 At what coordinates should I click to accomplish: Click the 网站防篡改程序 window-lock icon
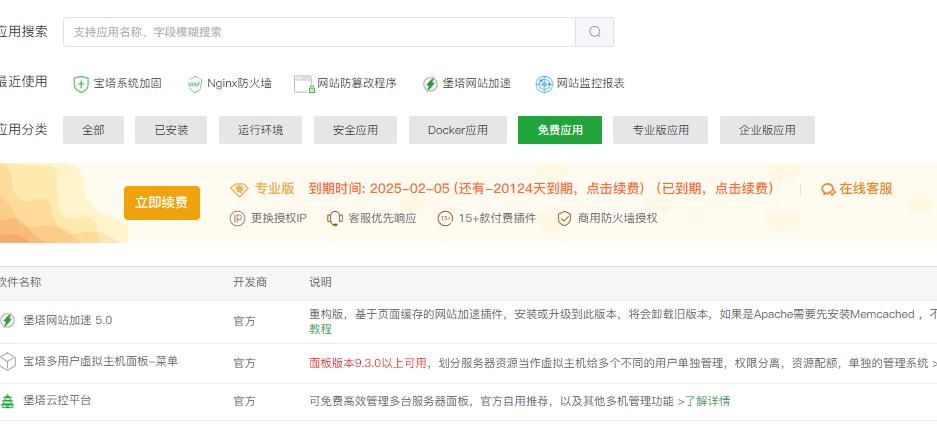[x=304, y=84]
